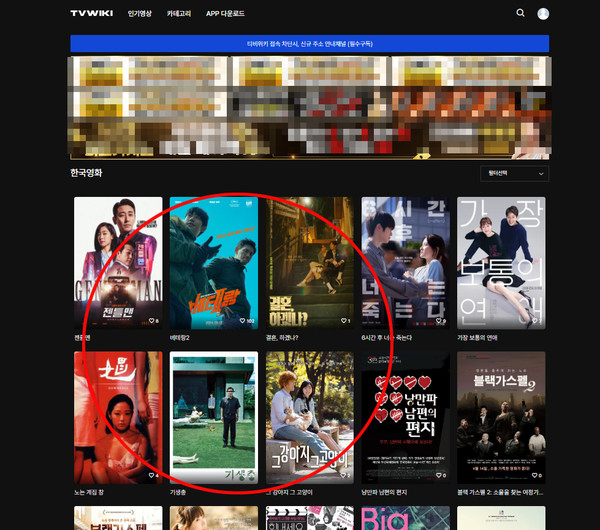This screenshot has height=530, width=600.
Task: Click heart icon on 결혼, 하겠나? poster
Action: point(343,321)
